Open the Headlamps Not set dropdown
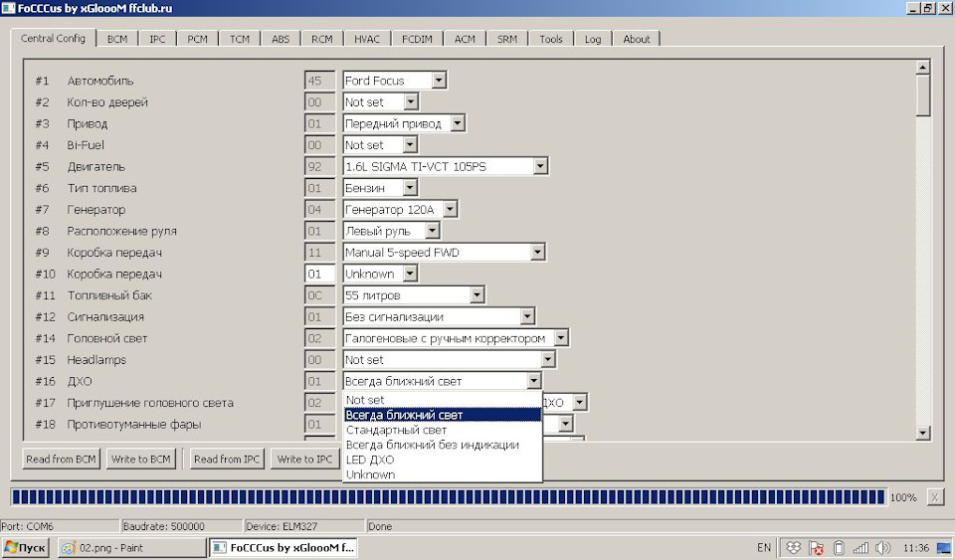The image size is (955, 560). 547,360
